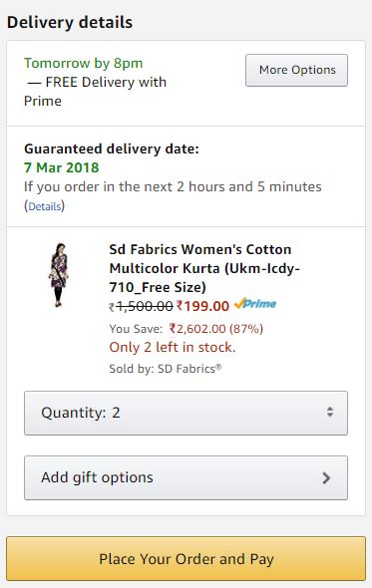Click the More Options button
Viewport: 372px width, 588px height.
point(296,70)
